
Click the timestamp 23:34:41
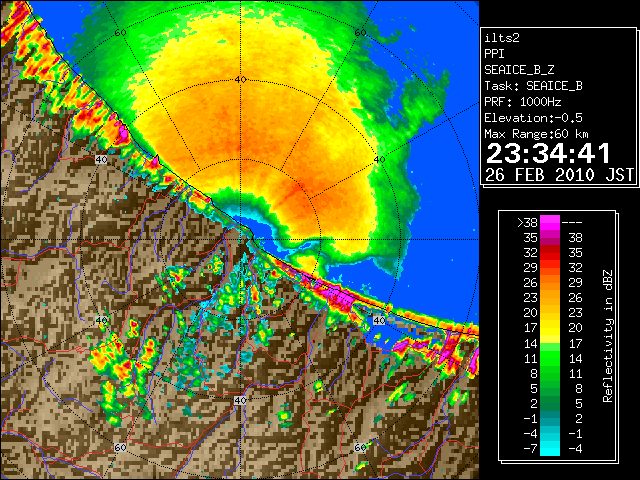[548, 153]
